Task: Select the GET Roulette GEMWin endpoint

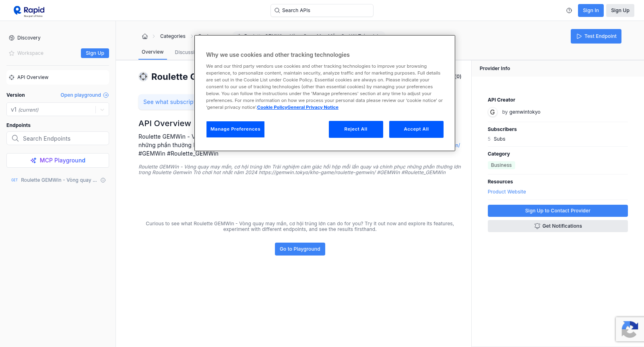Action: (x=58, y=180)
